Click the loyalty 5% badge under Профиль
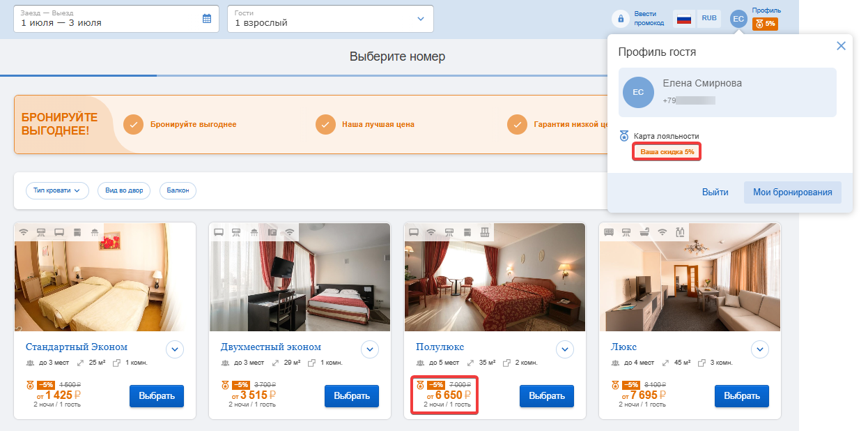The height and width of the screenshot is (431, 868). 765,24
